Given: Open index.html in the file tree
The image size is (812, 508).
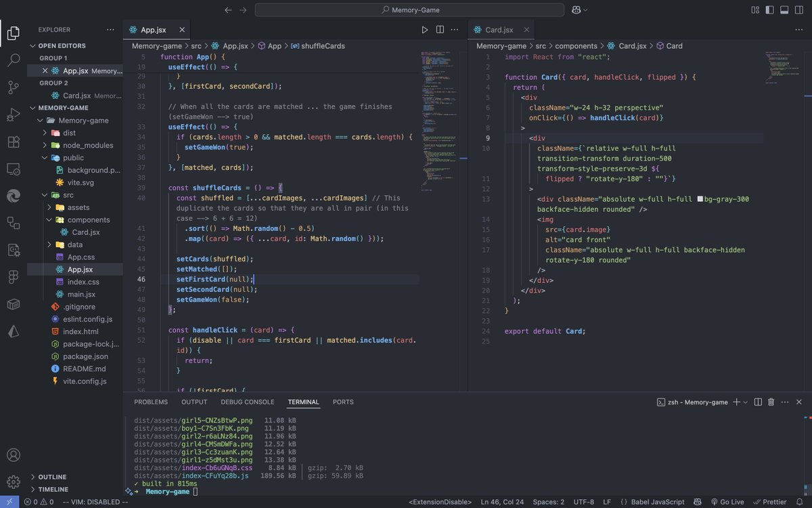Looking at the screenshot, I should tap(81, 331).
